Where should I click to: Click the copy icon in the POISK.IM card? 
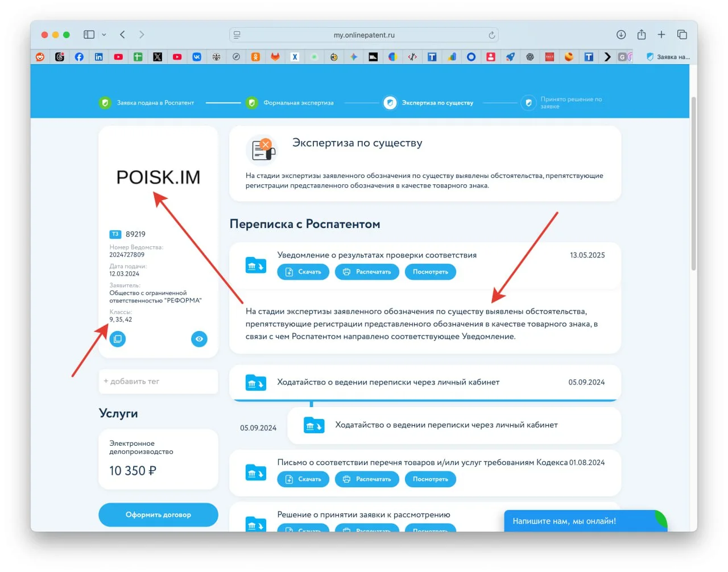(x=118, y=339)
